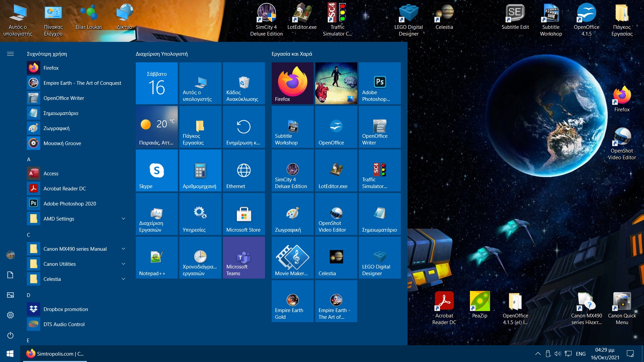644x362 pixels.
Task: Open Pictures folder from Start sidebar
Action: (10, 295)
